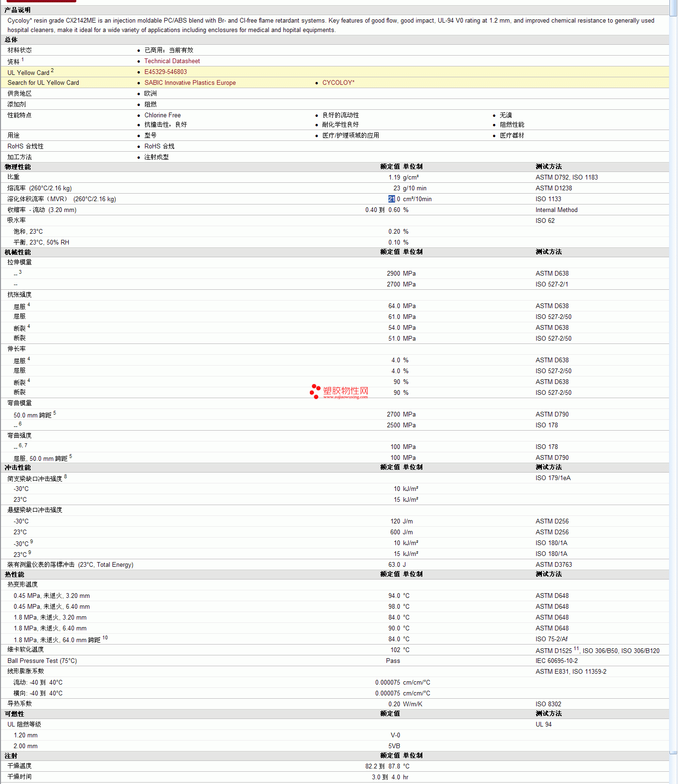Screen dimensions: 678x784
Task: Click the highlighted 21.0 MVR value
Action: click(394, 199)
